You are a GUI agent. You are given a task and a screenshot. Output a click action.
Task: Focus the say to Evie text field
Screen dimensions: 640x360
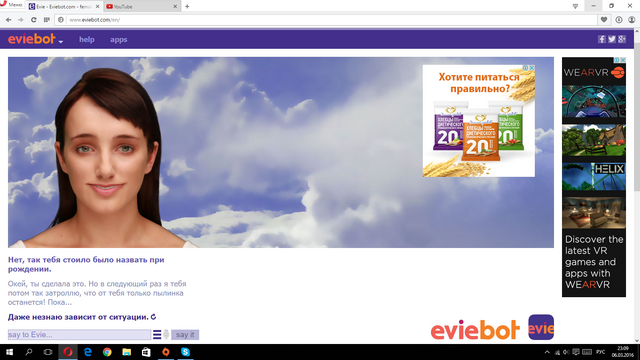[x=79, y=335]
